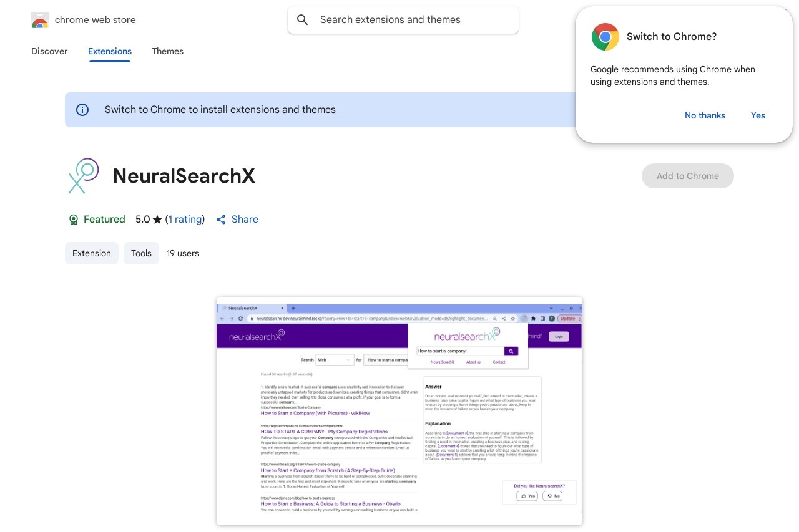Open the Discover tab
The height and width of the screenshot is (532, 799).
pyautogui.click(x=49, y=51)
